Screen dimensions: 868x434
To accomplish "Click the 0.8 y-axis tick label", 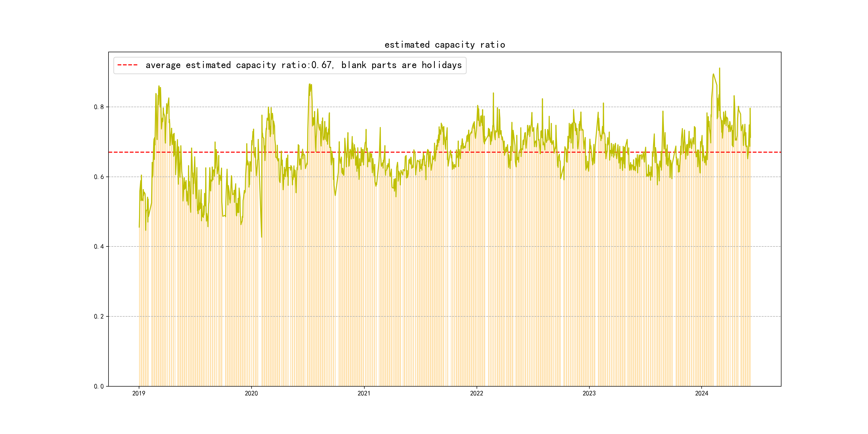I will pos(99,107).
